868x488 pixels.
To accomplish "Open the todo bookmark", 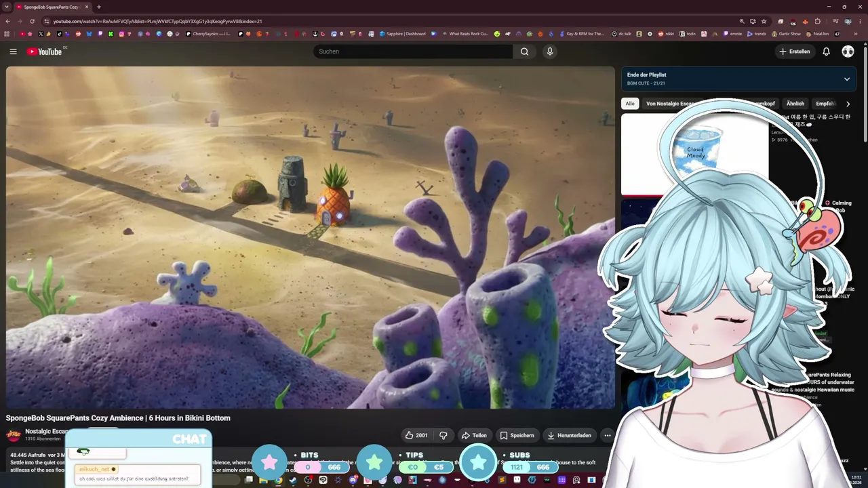I will click(x=688, y=34).
